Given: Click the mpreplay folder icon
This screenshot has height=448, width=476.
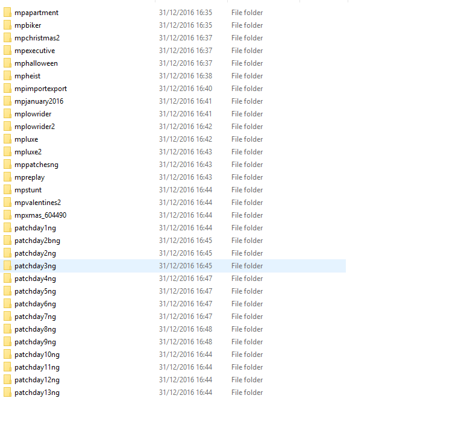Looking at the screenshot, I should click(x=8, y=177).
